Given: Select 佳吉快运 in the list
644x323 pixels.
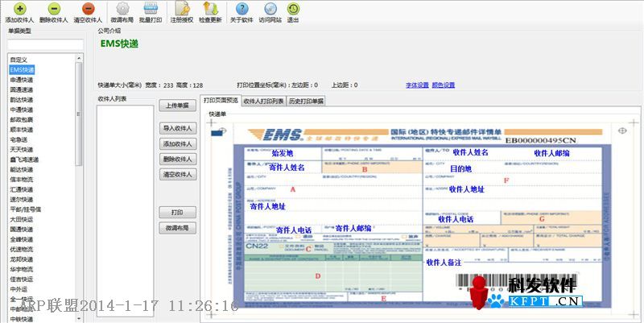Looking at the screenshot, I should 22,279.
